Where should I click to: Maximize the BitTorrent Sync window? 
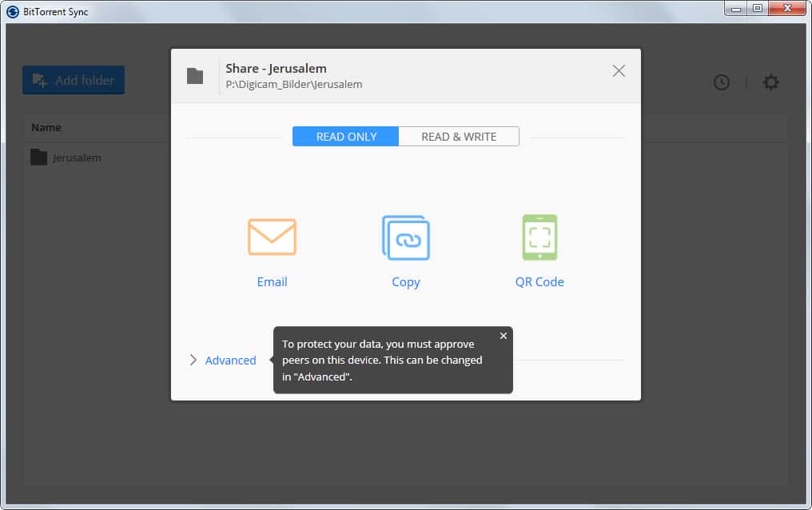pos(758,8)
